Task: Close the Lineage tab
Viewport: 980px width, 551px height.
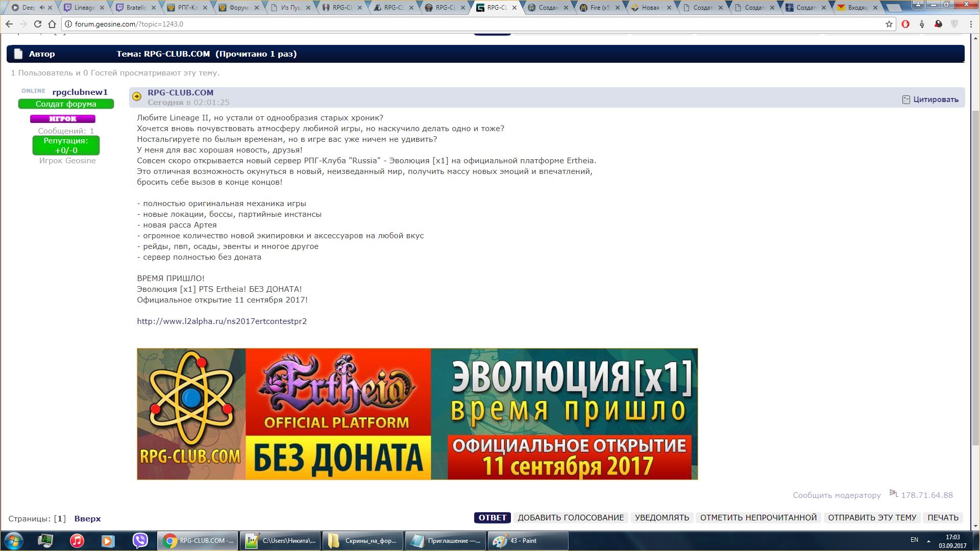Action: pyautogui.click(x=102, y=8)
